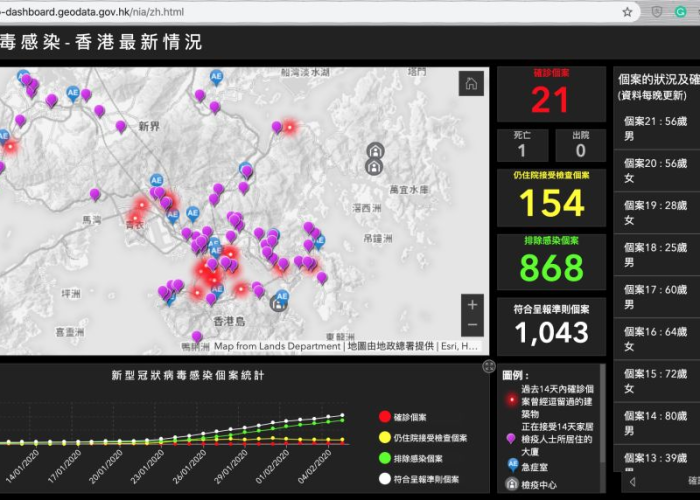Zoom in the map with plus button
The height and width of the screenshot is (500, 700).
pyautogui.click(x=472, y=305)
